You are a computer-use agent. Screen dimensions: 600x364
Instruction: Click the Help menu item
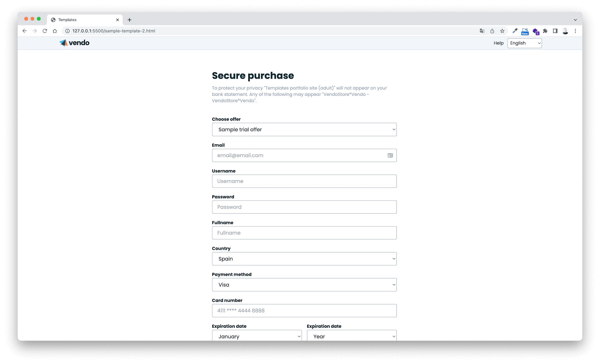point(498,43)
